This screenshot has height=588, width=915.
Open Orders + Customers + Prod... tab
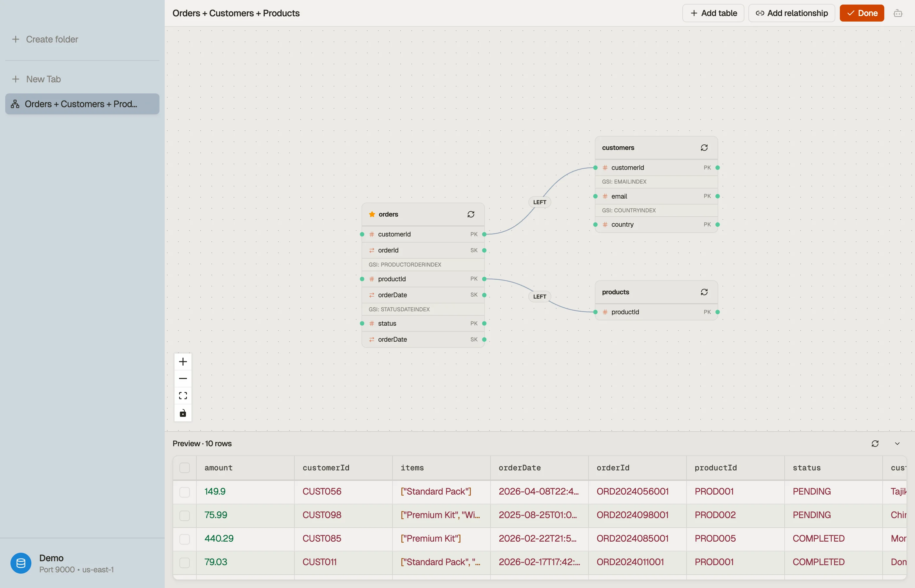[82, 104]
